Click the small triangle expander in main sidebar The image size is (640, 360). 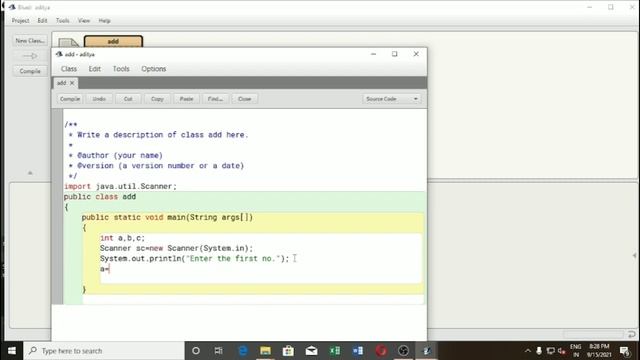click(x=30, y=173)
